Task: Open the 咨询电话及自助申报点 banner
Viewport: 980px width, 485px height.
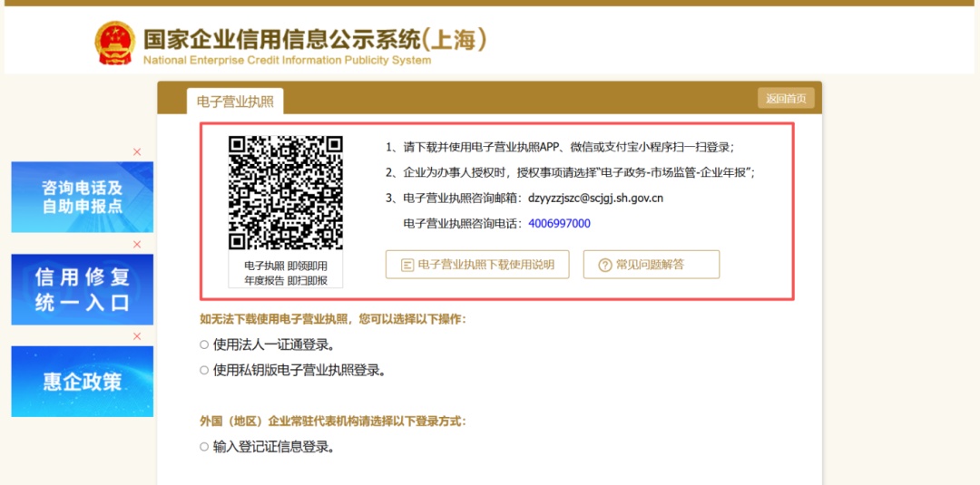Action: pyautogui.click(x=82, y=198)
